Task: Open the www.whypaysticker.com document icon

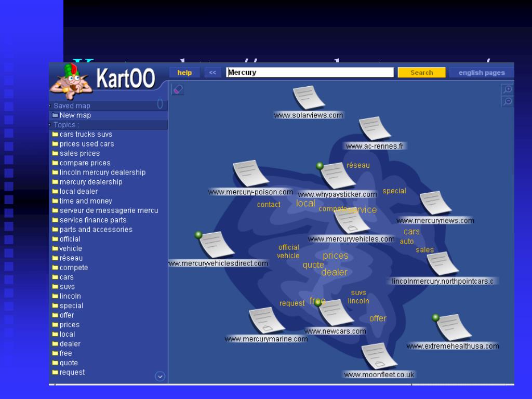Action: [x=337, y=176]
